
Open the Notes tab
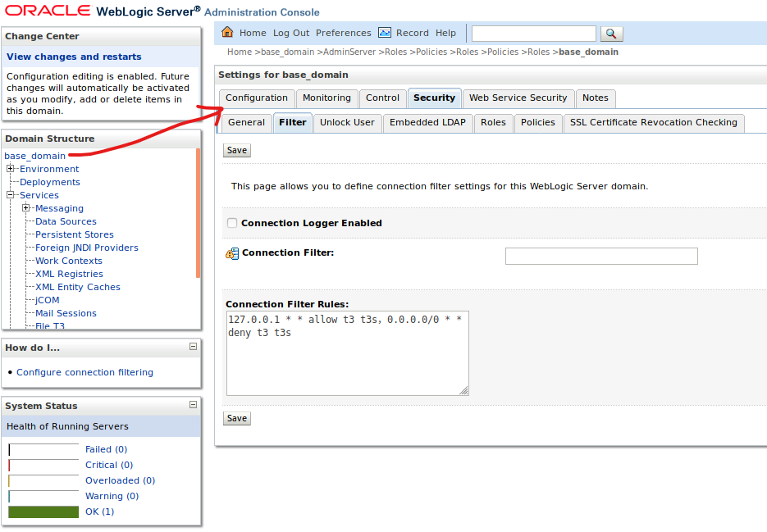tap(596, 98)
